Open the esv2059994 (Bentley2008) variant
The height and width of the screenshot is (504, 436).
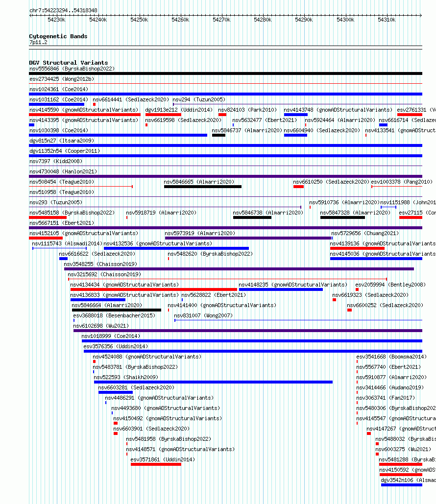(390, 285)
